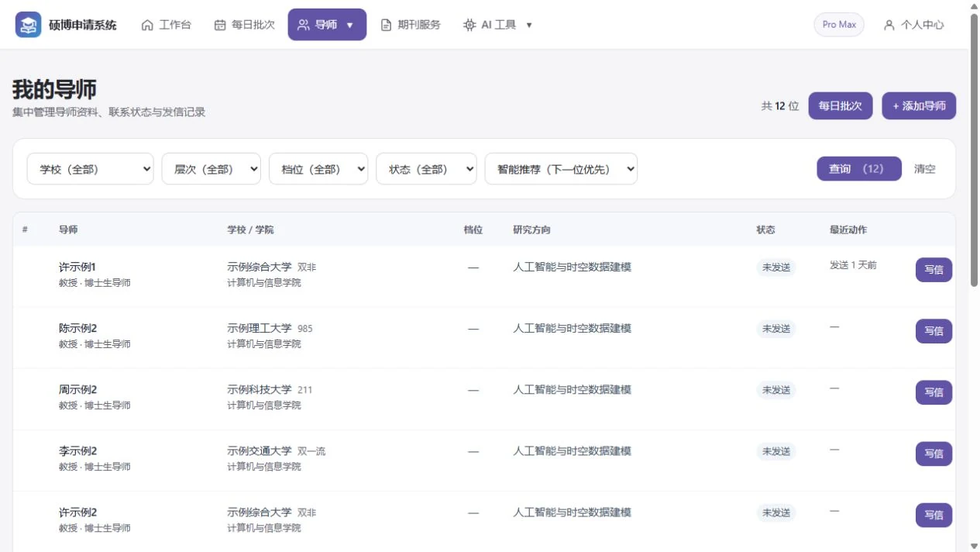Viewport: 980px width, 552px height.
Task: Click 写信 for 陈示例2
Action: pyautogui.click(x=934, y=331)
